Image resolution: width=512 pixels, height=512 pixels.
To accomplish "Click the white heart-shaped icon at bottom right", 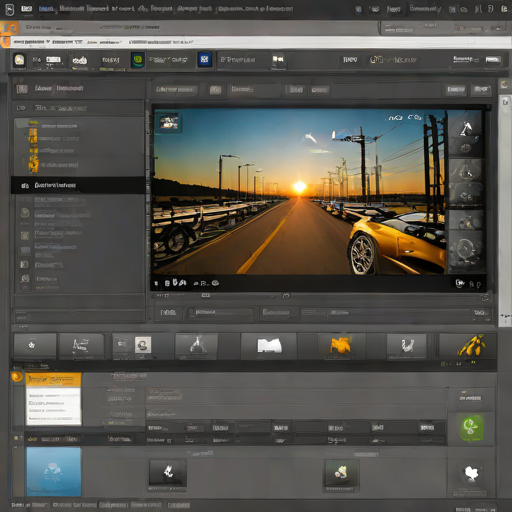I will 471,474.
